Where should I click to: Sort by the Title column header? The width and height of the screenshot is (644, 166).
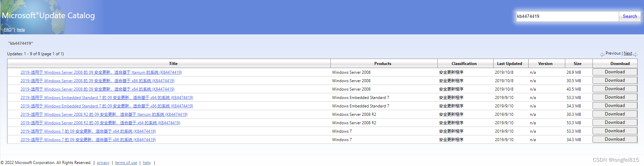[x=173, y=64]
